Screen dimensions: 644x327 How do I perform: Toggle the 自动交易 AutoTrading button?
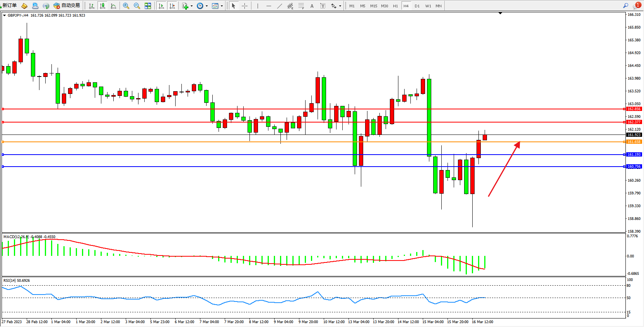click(x=67, y=5)
